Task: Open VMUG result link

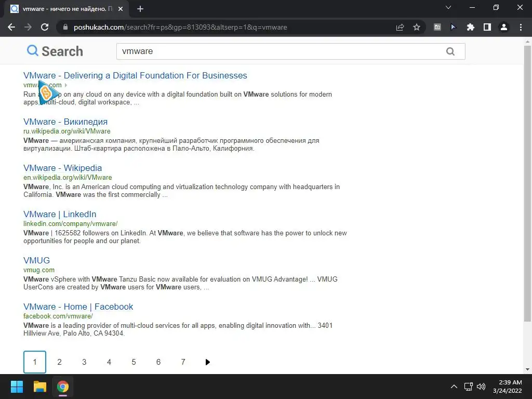Action: [37, 260]
